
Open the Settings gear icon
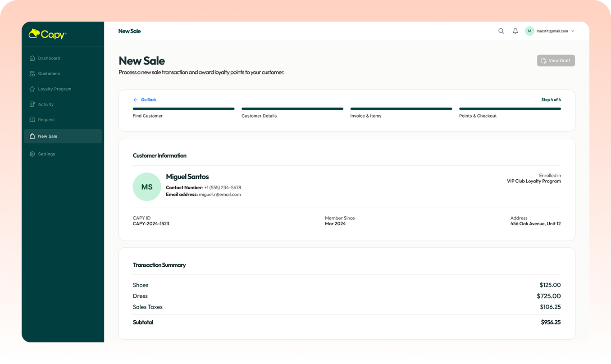[32, 154]
